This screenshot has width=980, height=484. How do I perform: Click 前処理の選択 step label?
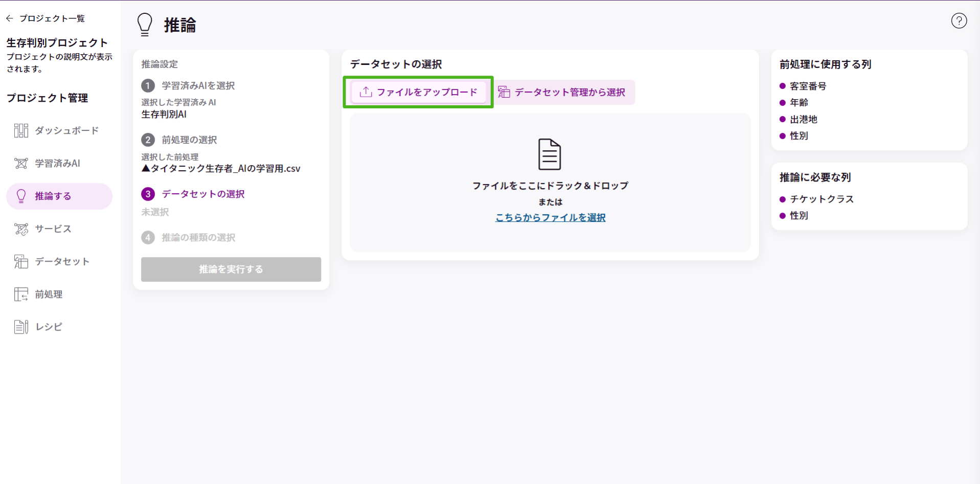click(x=189, y=140)
